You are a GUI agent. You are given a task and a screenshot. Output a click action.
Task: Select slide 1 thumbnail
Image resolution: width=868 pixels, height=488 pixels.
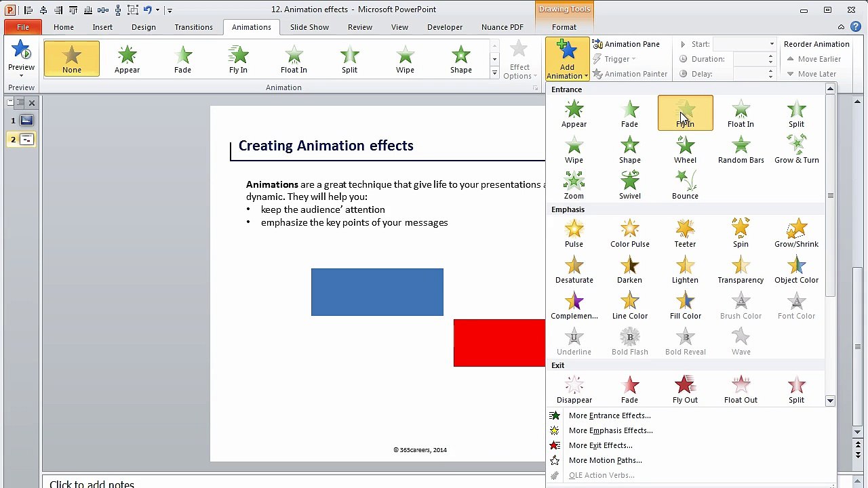[26, 121]
